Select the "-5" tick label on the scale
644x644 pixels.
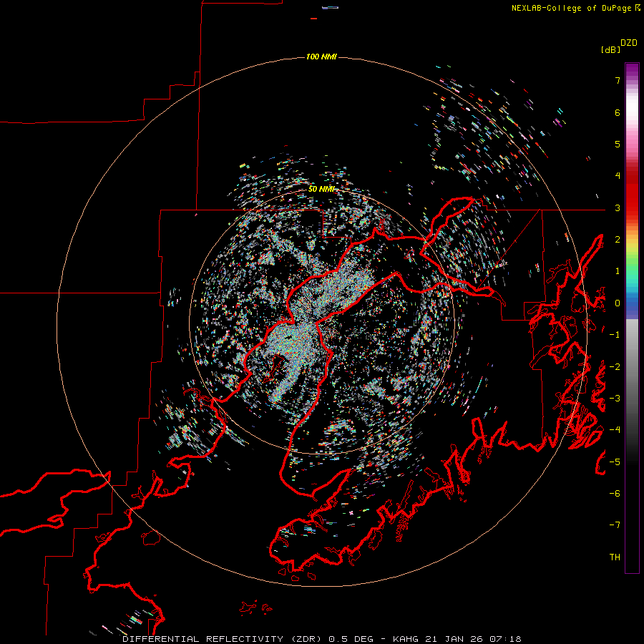tap(615, 462)
